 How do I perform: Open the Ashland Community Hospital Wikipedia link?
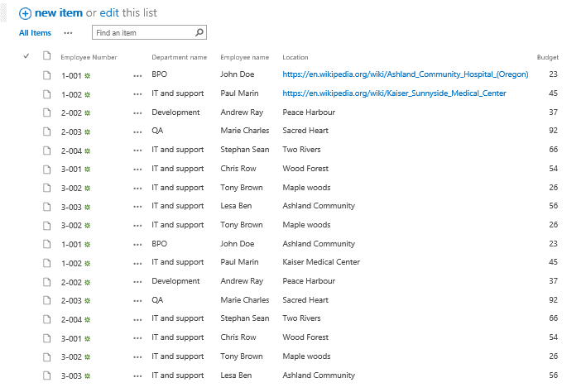405,74
